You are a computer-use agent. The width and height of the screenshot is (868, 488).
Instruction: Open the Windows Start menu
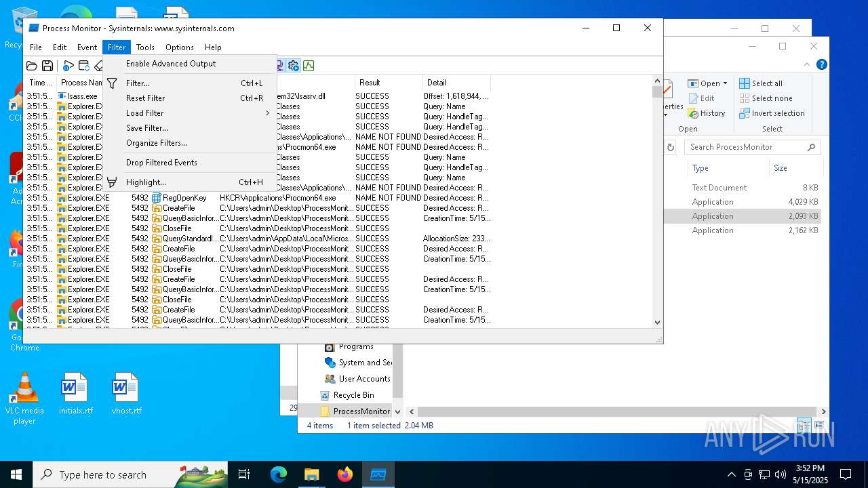point(16,474)
